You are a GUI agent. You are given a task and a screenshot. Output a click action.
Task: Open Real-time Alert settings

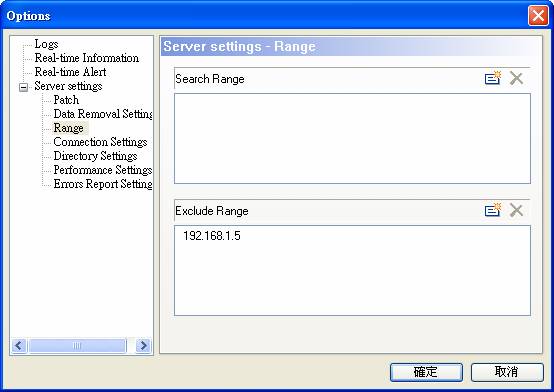[70, 72]
